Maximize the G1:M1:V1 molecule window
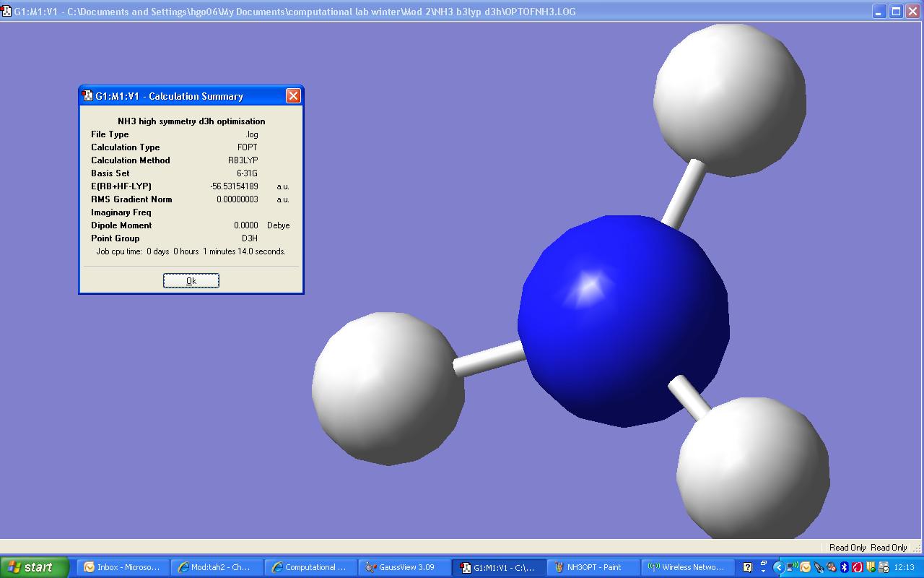Image resolution: width=924 pixels, height=578 pixels. (896, 12)
